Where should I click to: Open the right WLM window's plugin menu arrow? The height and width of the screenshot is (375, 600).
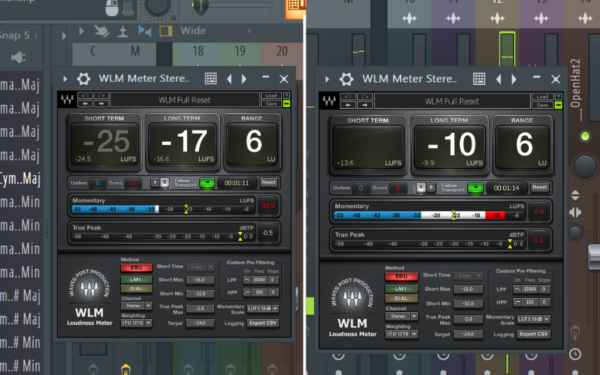pos(327,79)
